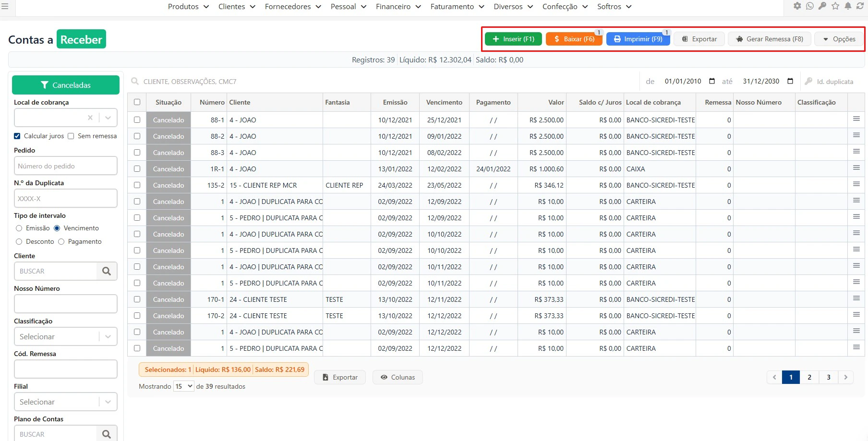This screenshot has width=868, height=441.
Task: Change the Mostrando 15 results-per-page dropdown
Action: (183, 386)
